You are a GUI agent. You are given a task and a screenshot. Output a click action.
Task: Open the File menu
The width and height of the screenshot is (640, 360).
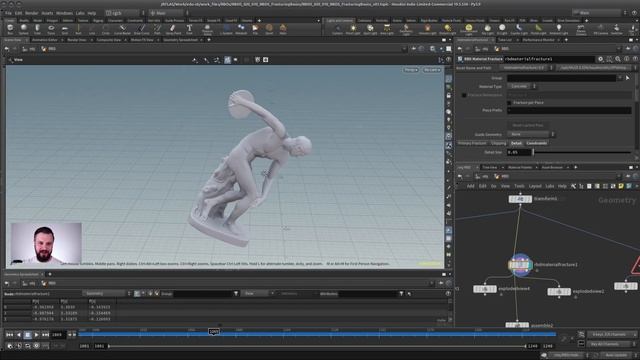pos(8,13)
